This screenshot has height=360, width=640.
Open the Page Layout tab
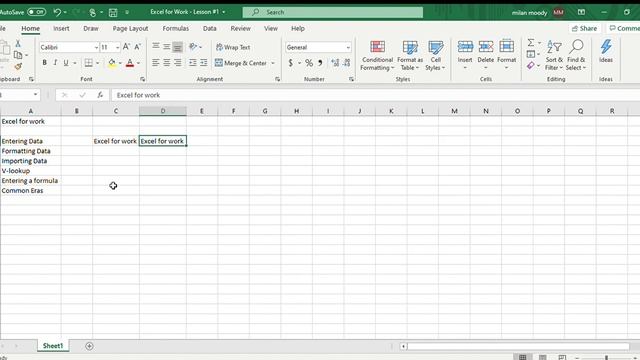click(x=130, y=29)
